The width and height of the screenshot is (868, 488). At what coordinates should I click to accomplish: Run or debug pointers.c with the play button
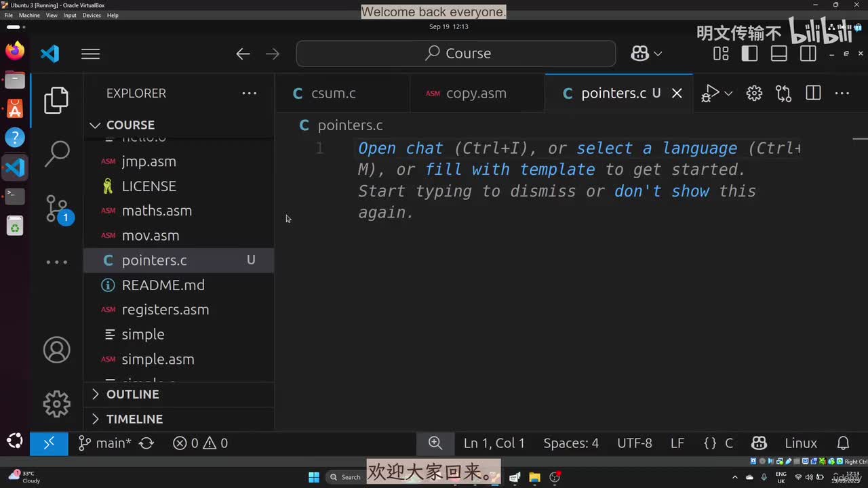click(710, 94)
